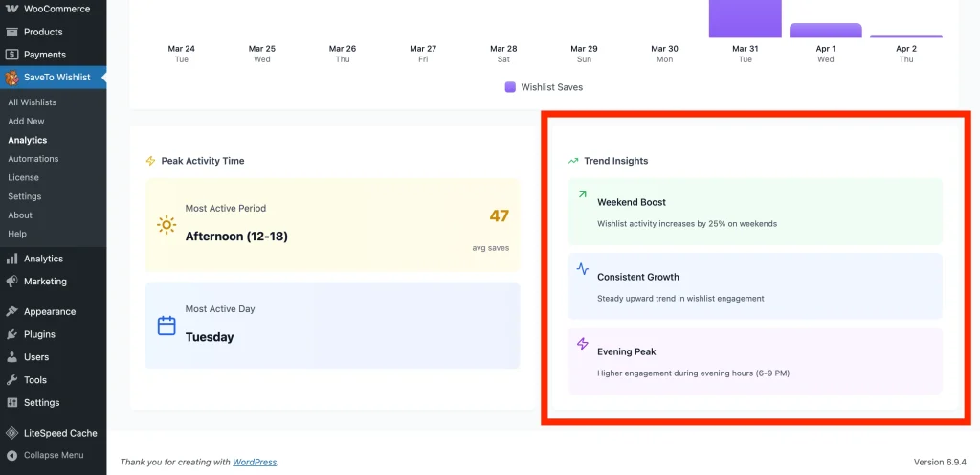
Task: Open the Plugins admin menu
Action: click(39, 334)
